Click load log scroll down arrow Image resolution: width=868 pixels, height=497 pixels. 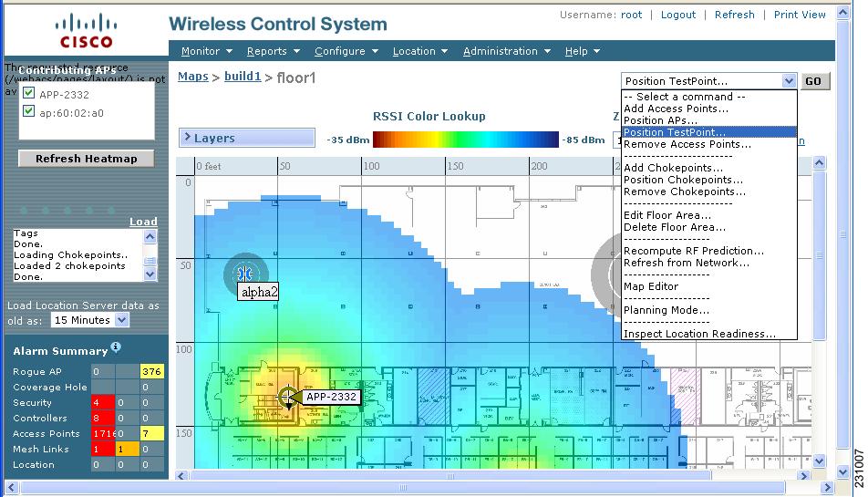pyautogui.click(x=150, y=274)
